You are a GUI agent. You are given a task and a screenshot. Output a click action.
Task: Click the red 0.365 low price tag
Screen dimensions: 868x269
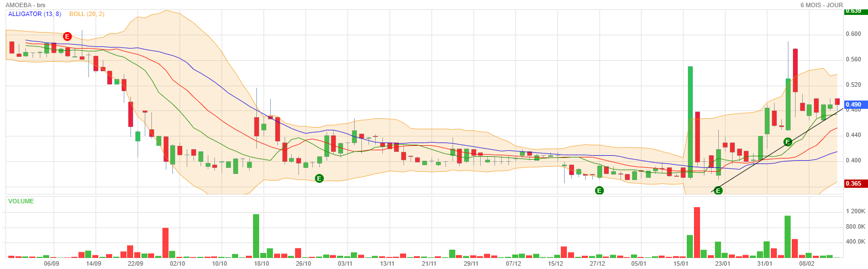point(856,183)
